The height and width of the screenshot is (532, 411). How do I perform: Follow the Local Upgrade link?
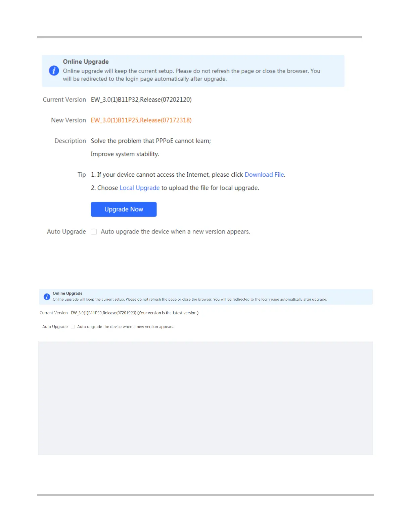tap(140, 188)
